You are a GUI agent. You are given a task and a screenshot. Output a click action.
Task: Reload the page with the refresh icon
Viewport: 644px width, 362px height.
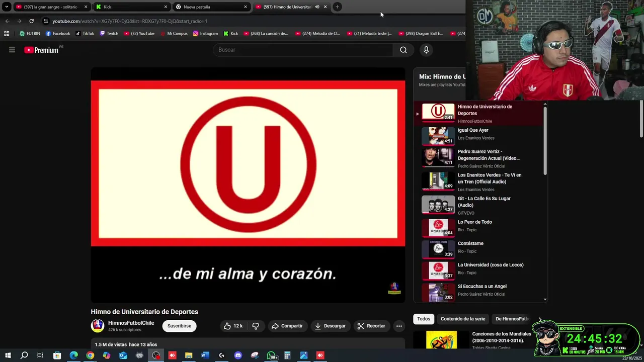point(31,21)
